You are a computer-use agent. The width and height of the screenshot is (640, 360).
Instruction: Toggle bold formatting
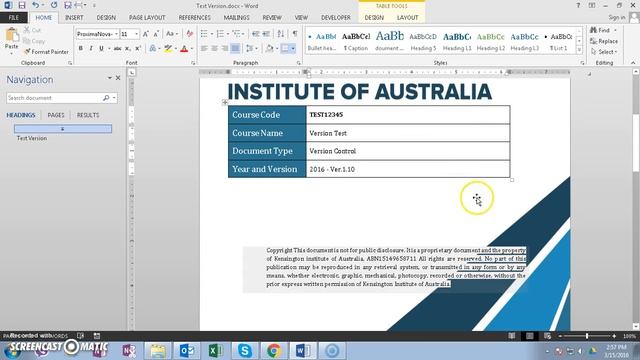click(x=80, y=49)
